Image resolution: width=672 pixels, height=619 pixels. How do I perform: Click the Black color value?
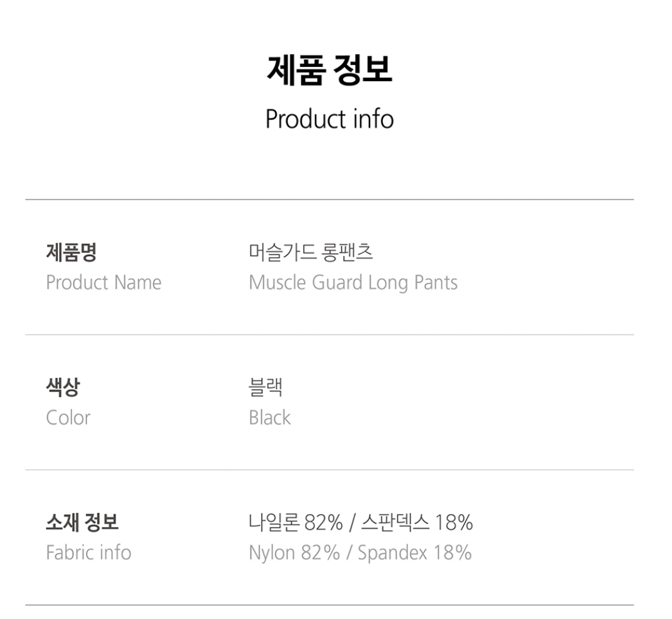[270, 418]
